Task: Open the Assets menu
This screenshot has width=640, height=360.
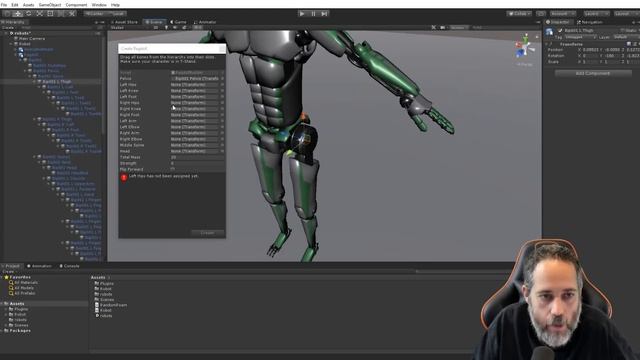Action: (28, 5)
